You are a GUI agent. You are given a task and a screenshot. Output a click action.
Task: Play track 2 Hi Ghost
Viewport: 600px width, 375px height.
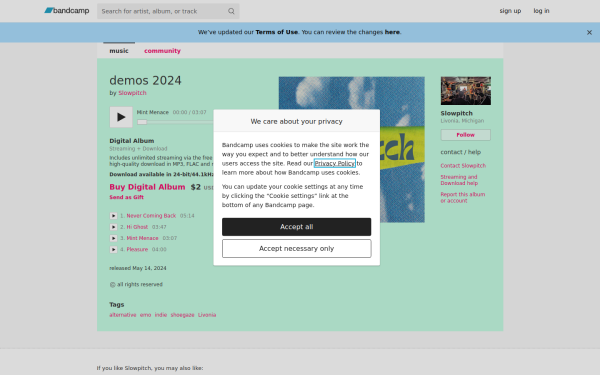pyautogui.click(x=113, y=227)
